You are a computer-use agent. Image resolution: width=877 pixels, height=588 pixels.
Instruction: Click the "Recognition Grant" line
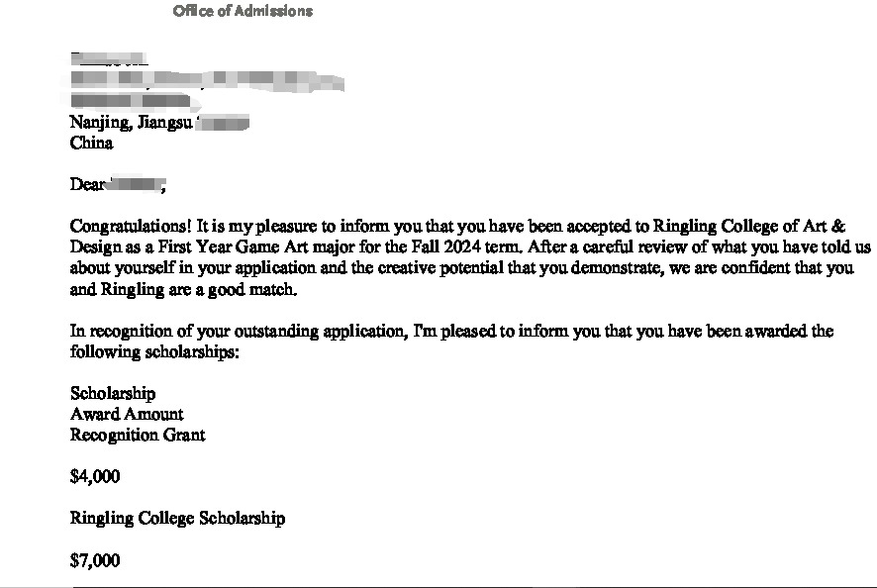(138, 435)
